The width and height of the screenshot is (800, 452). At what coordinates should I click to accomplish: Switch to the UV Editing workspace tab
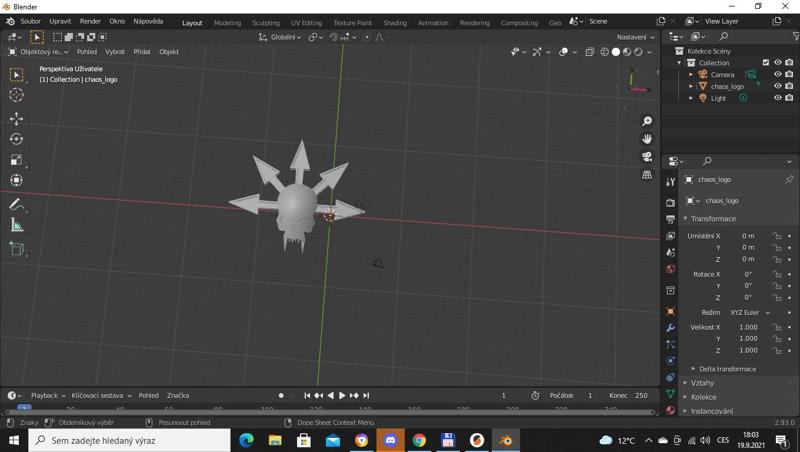pyautogui.click(x=306, y=22)
